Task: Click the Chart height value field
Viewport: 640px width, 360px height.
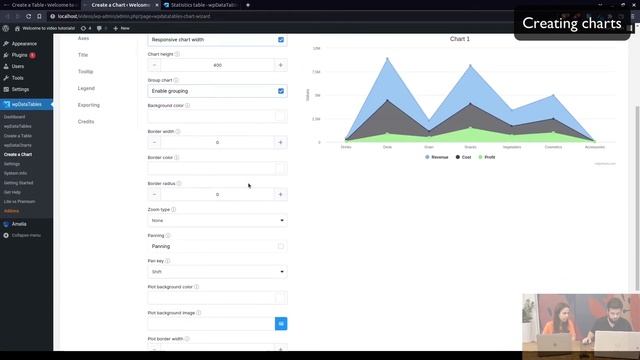Action: (x=218, y=65)
